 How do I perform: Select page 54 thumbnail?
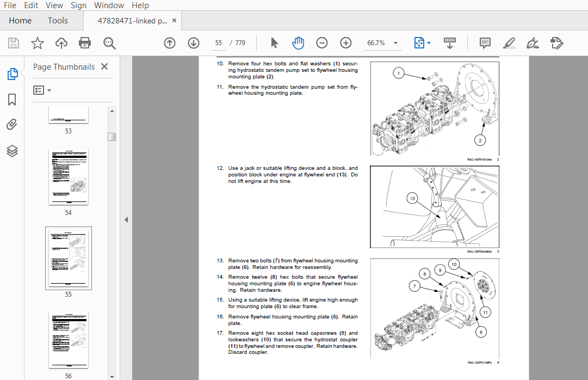pos(68,177)
